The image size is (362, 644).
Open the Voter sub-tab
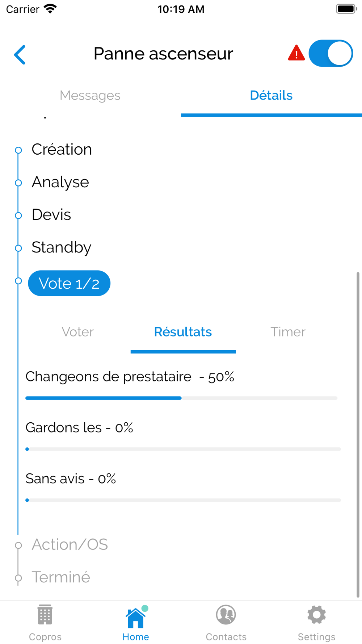coord(77,332)
